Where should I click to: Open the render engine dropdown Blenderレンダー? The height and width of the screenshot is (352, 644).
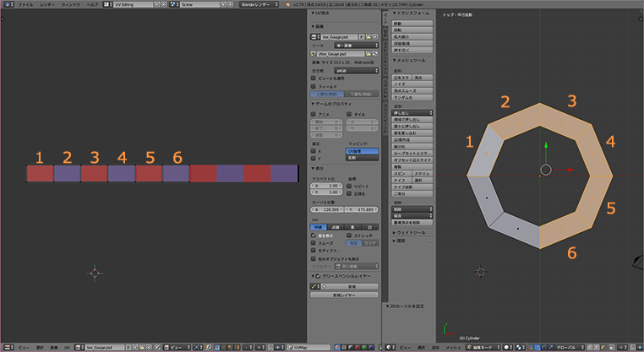[x=259, y=4]
